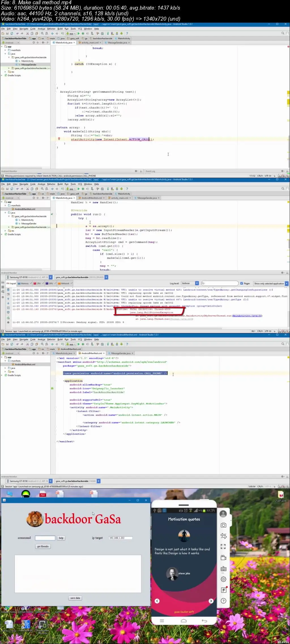This screenshot has width=290, height=644.
Task: Select the logcat tab in Android Monitor
Action: [11, 283]
